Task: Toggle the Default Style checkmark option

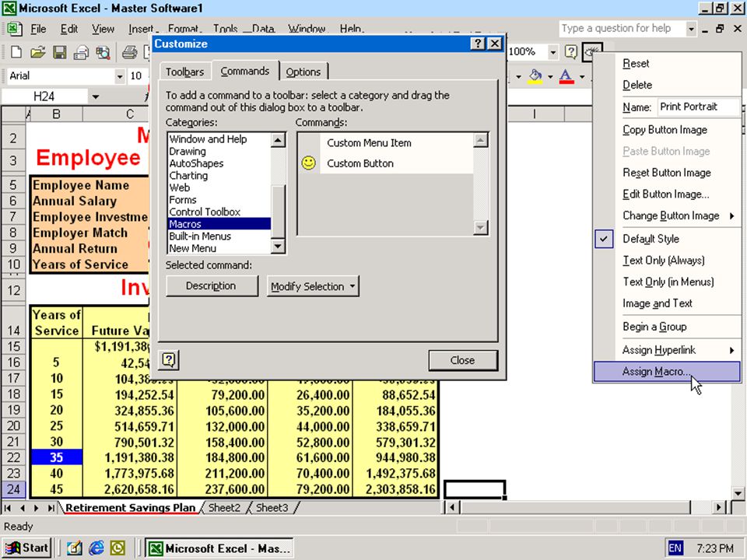Action: (x=667, y=239)
